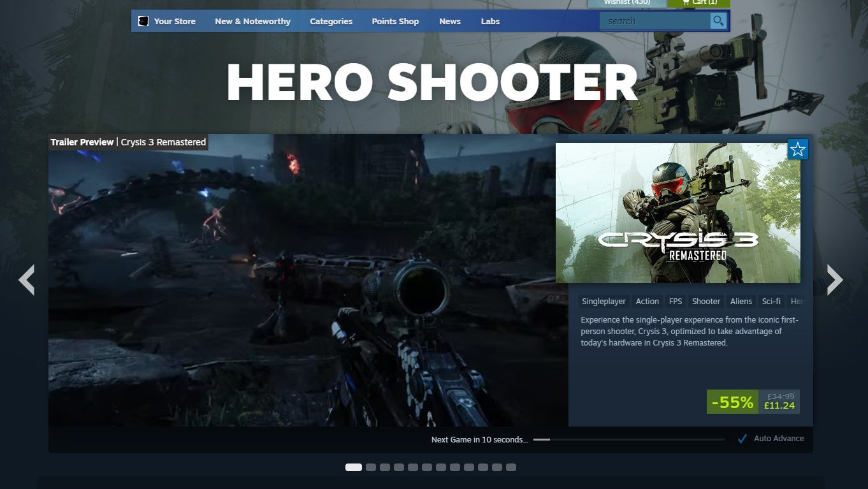868x489 pixels.
Task: Switch to the News section
Action: pyautogui.click(x=449, y=21)
